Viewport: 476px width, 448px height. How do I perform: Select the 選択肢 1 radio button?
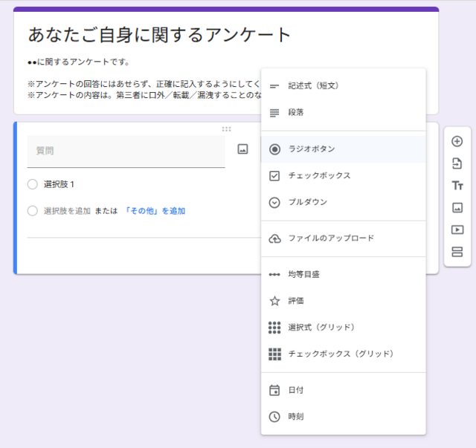pyautogui.click(x=32, y=184)
